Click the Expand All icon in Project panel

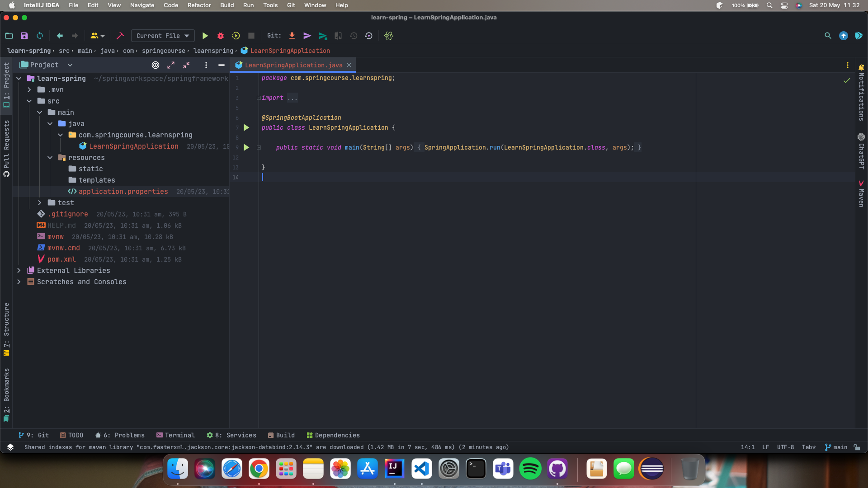click(171, 65)
